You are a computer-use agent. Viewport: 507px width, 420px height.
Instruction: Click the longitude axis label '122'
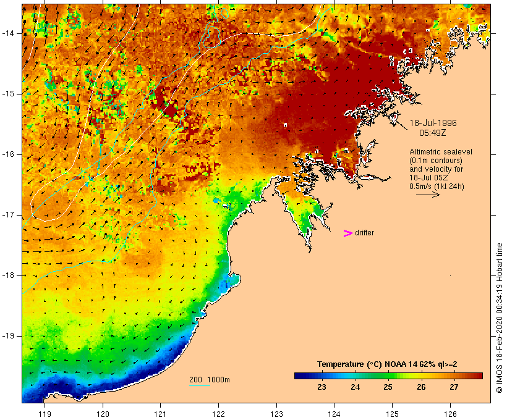219,414
